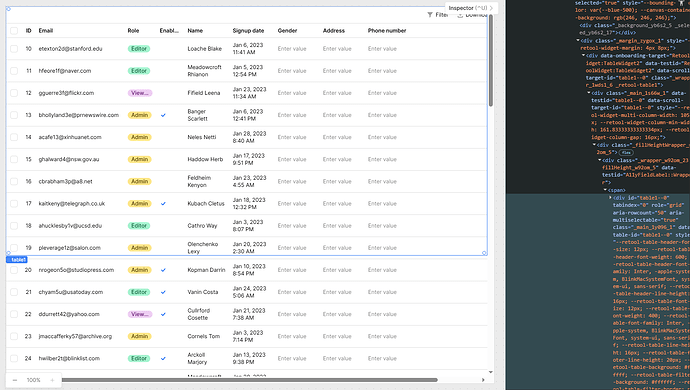The height and width of the screenshot is (390, 690).
Task: Collapse the data-onboarding-target div node
Action: point(584,55)
